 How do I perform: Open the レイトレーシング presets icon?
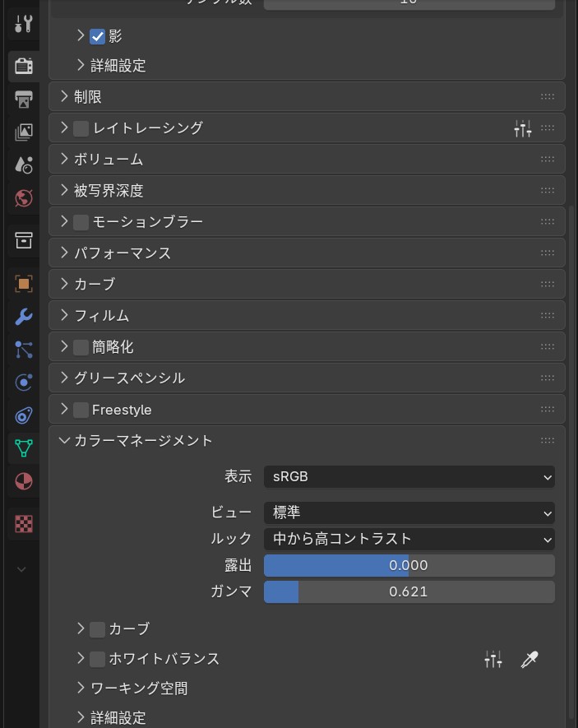(523, 128)
